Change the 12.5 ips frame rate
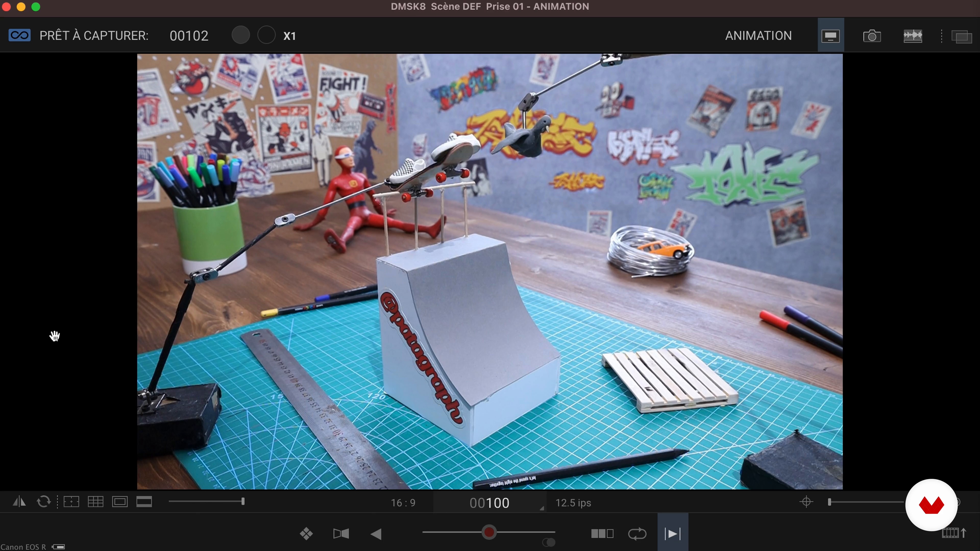980x551 pixels. (x=573, y=503)
